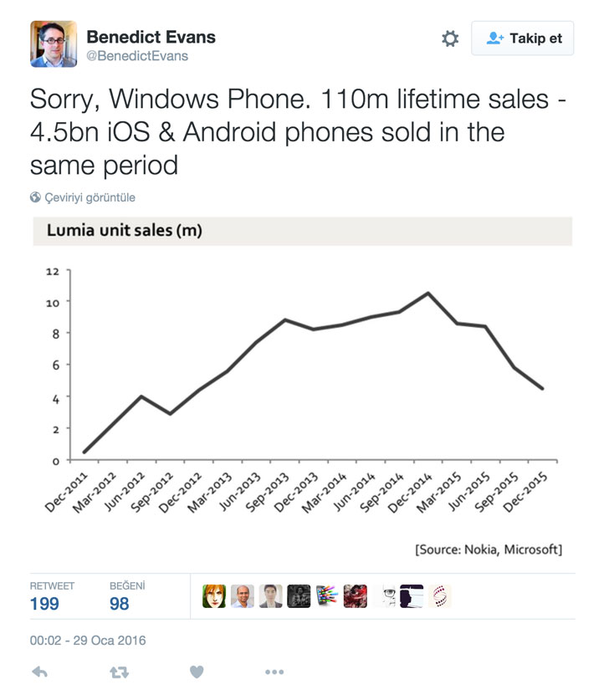This screenshot has width=609, height=700.
Task: Open the colorful pencils avatar
Action: tap(327, 596)
